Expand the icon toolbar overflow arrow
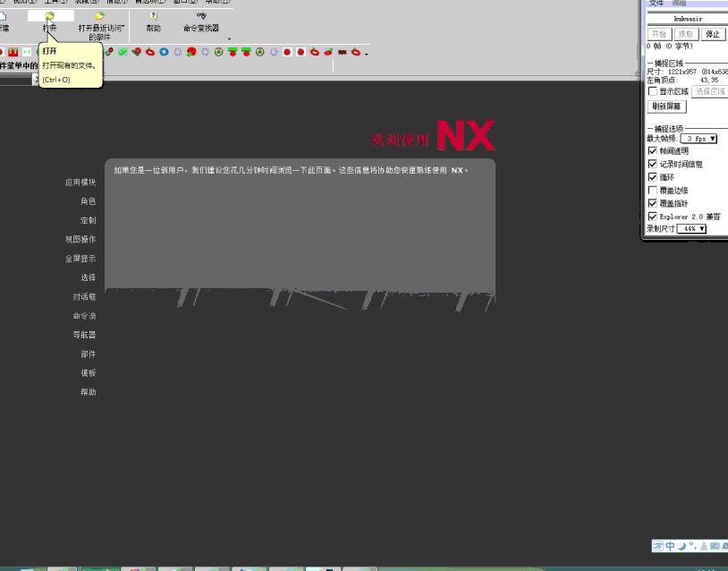Viewport: 728px width, 571px height. [367, 55]
